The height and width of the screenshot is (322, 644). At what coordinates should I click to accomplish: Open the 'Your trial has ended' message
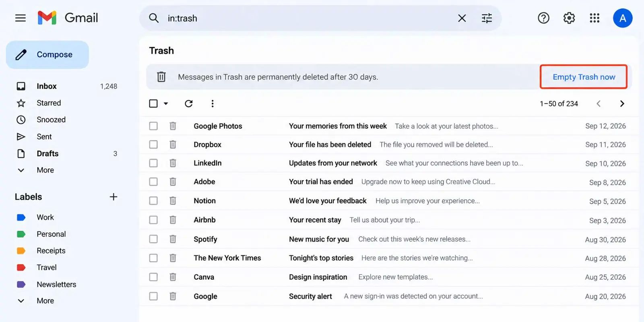321,182
